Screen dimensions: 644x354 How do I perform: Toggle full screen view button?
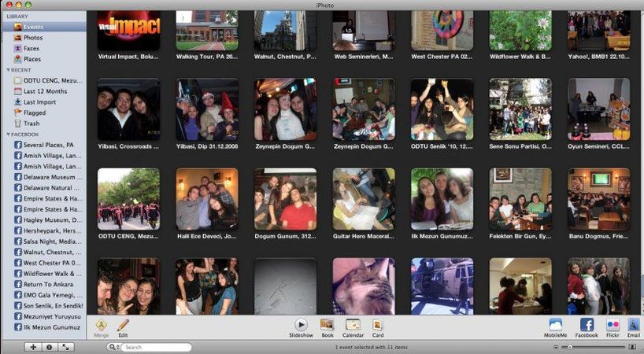click(x=66, y=347)
